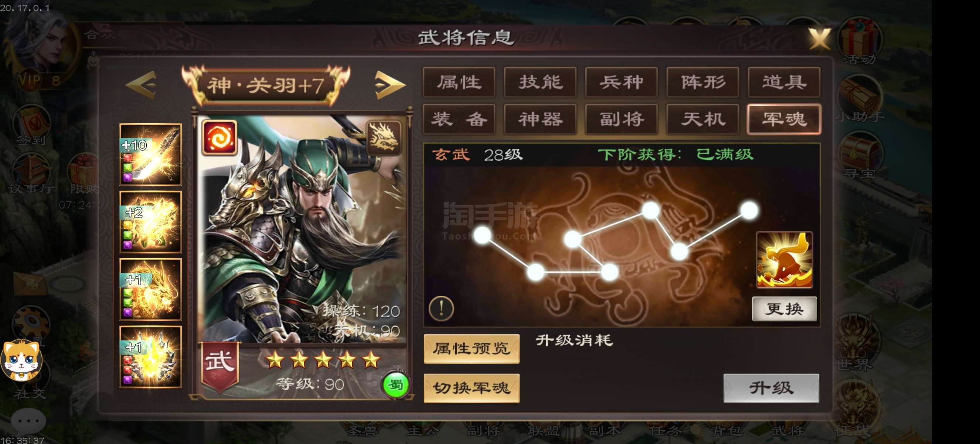Screen dimensions: 980x444
Task: Open the +2 golden armor slot
Action: 151,222
